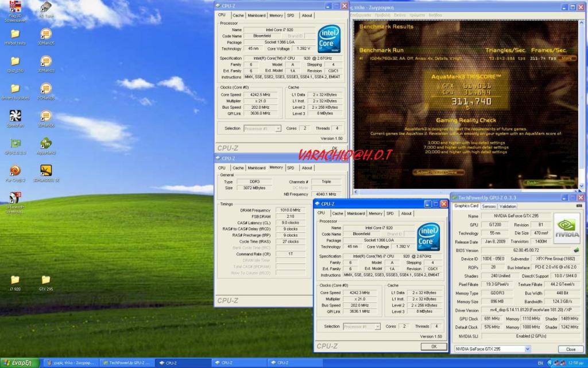Click Core Speed 4242.5 MHz in upper CPU-Z
The image size is (588, 368).
tap(260, 95)
